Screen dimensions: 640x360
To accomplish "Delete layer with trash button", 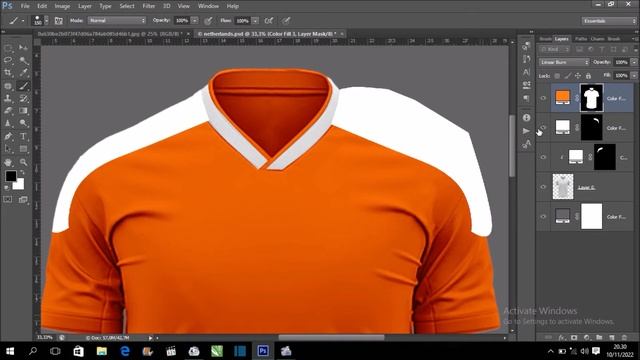I will (x=624, y=338).
